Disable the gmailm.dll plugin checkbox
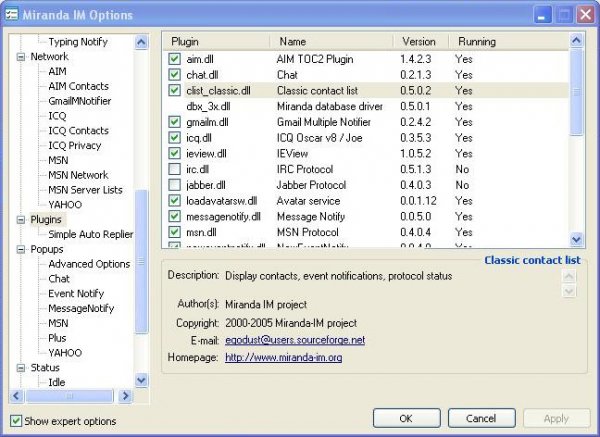 coord(174,122)
